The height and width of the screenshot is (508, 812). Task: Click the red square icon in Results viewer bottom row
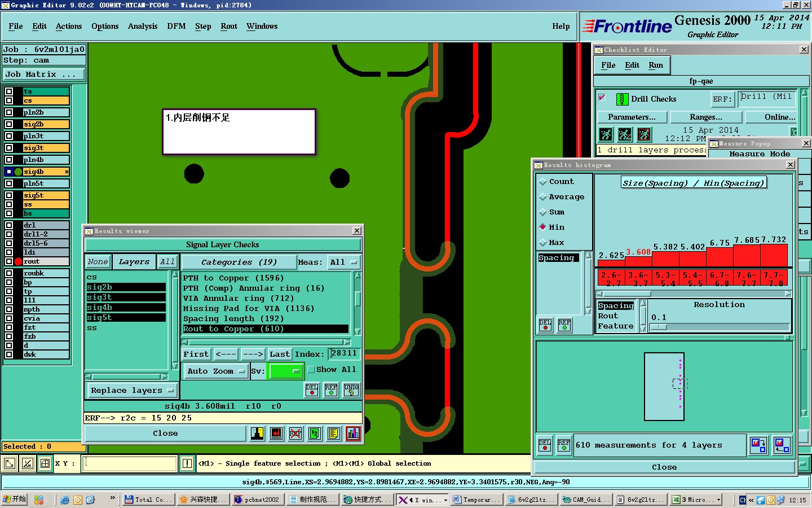pos(276,433)
